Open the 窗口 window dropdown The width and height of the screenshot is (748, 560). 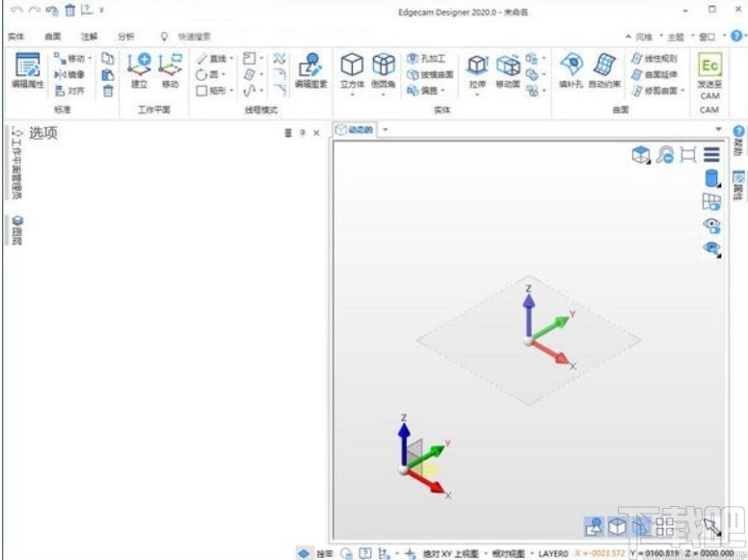pyautogui.click(x=711, y=37)
